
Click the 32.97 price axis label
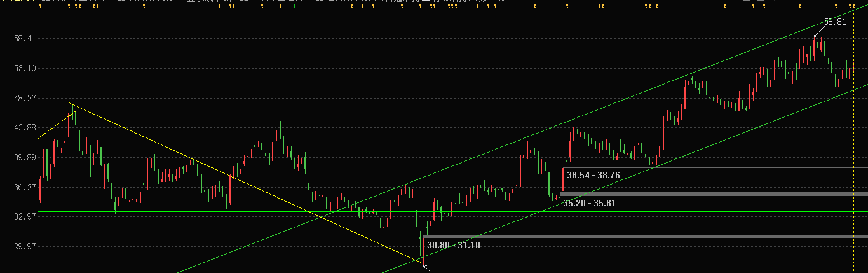tap(24, 217)
